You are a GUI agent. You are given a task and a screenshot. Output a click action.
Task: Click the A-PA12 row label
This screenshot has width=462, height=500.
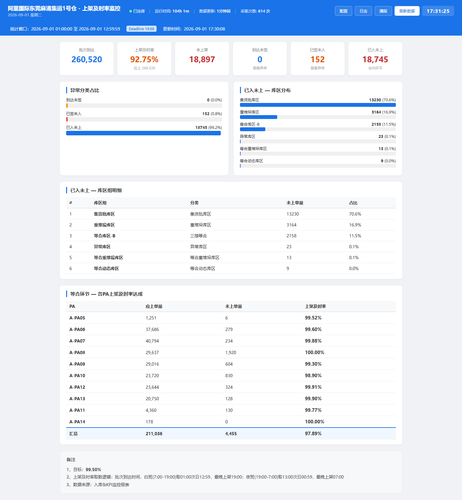pyautogui.click(x=77, y=387)
